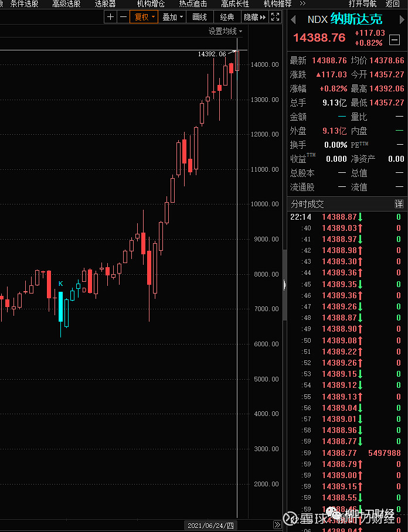Click the 涨幅 +0.82% value
Screen dimensions: 408x532
(334, 88)
